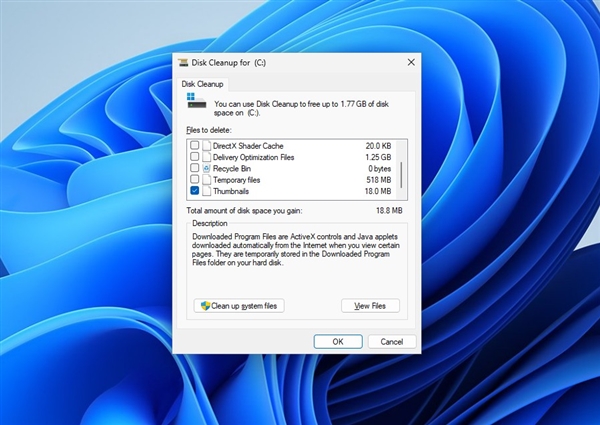Viewport: 600px width, 425px height.
Task: Click the 20.0 KB size value
Action: (x=378, y=146)
